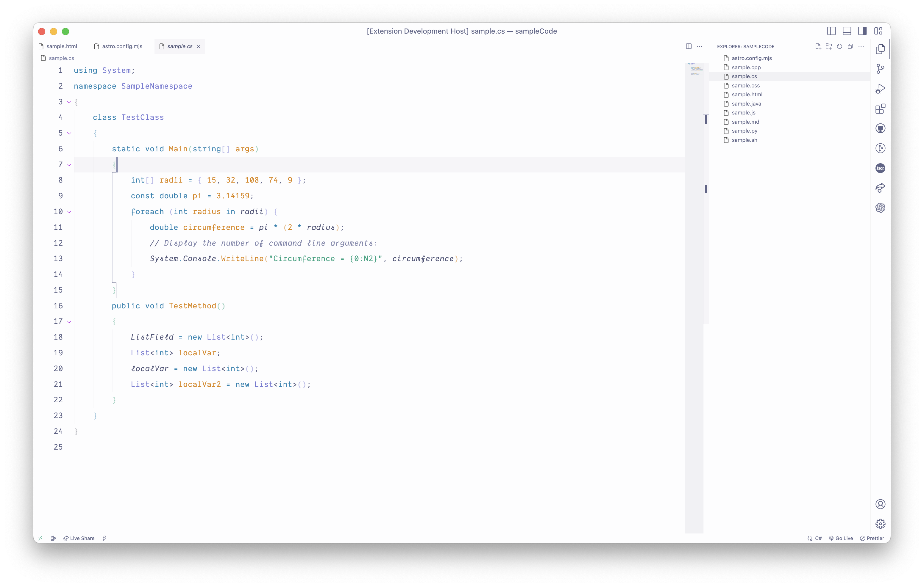Image resolution: width=924 pixels, height=587 pixels.
Task: Switch to the astro.config.mjs tab
Action: (122, 46)
